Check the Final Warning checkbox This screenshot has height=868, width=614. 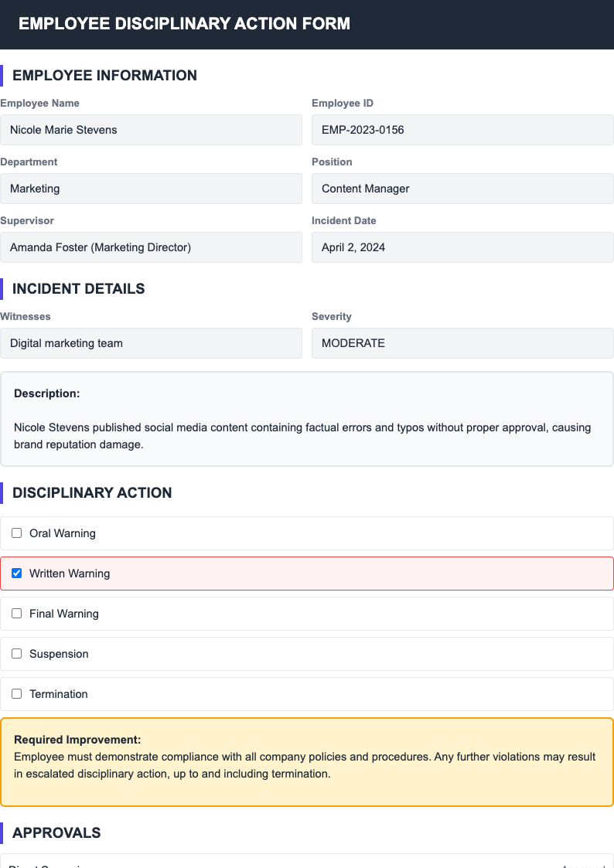16,613
